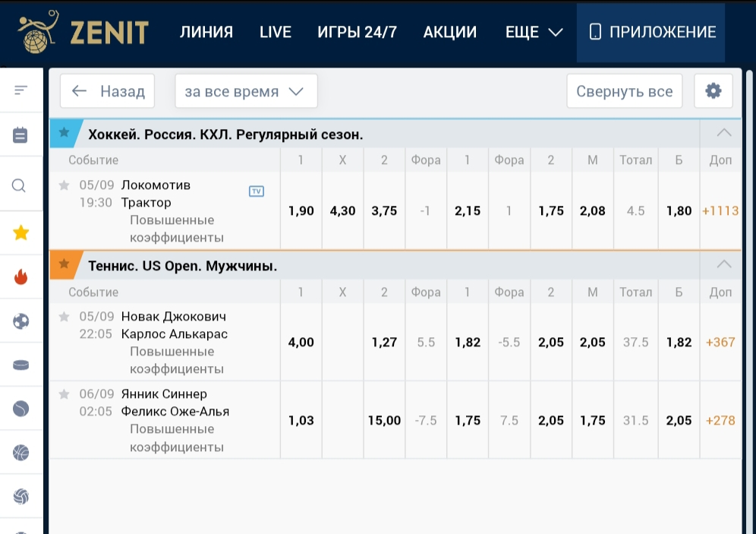
Task: Click the TV broadcast icon for Локомотив match
Action: click(257, 191)
